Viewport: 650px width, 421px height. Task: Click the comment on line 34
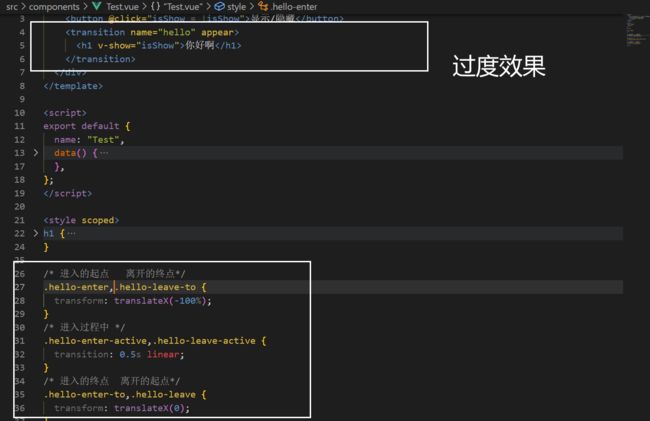(x=112, y=381)
